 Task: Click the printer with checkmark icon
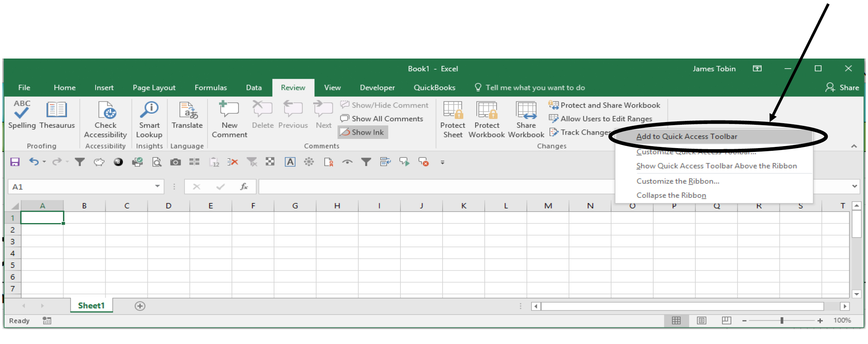pos(137,162)
